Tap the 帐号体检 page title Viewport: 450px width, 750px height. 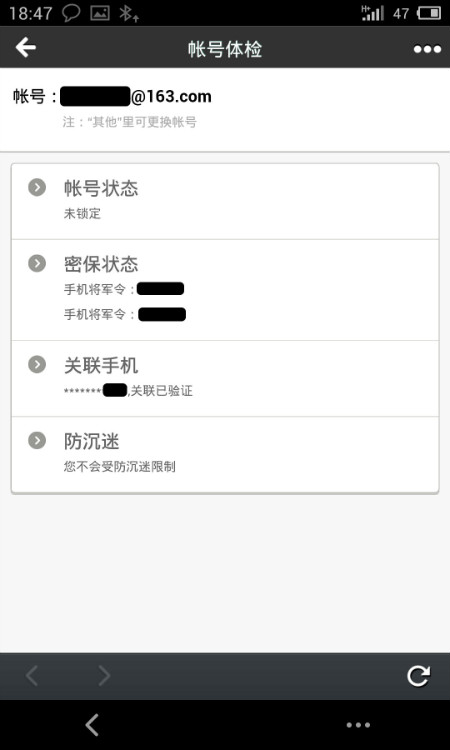225,49
